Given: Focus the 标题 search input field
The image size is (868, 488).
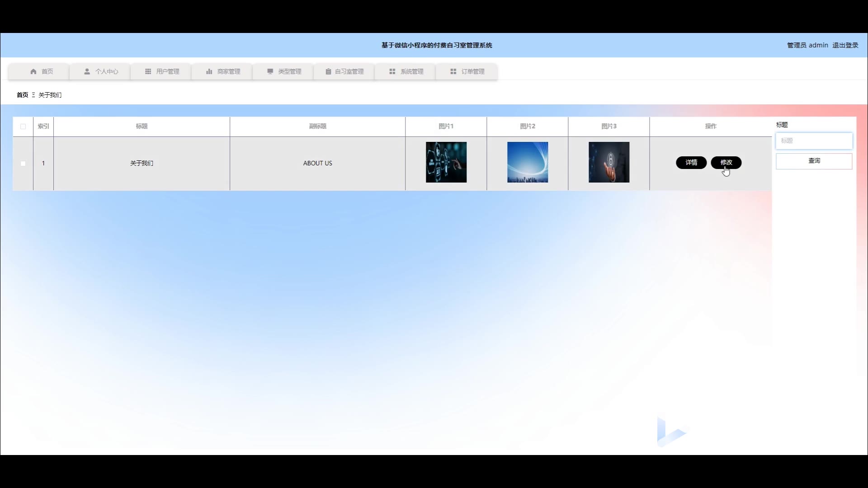Looking at the screenshot, I should (814, 141).
